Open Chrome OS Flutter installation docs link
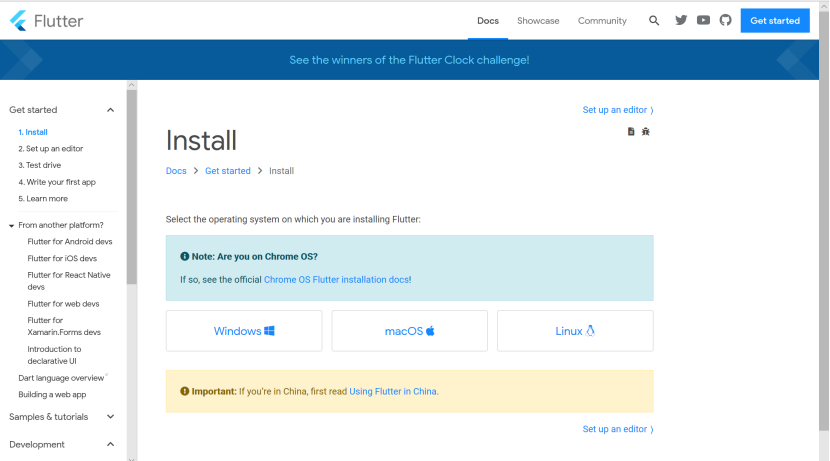The image size is (830, 461). click(x=336, y=279)
